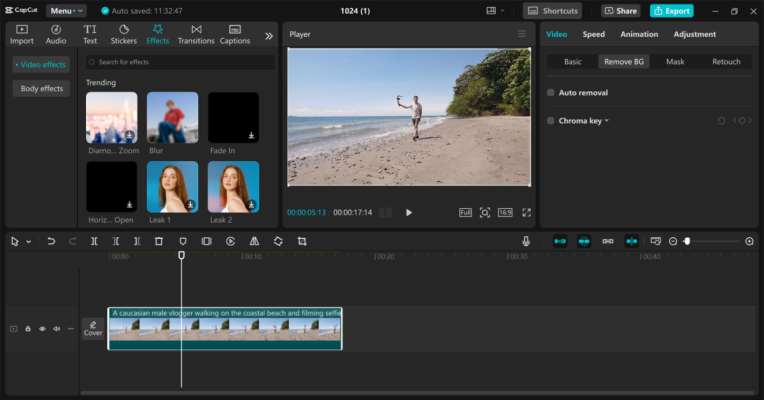Open the Menu dropdown in title bar
This screenshot has width=764, height=400.
tap(66, 11)
